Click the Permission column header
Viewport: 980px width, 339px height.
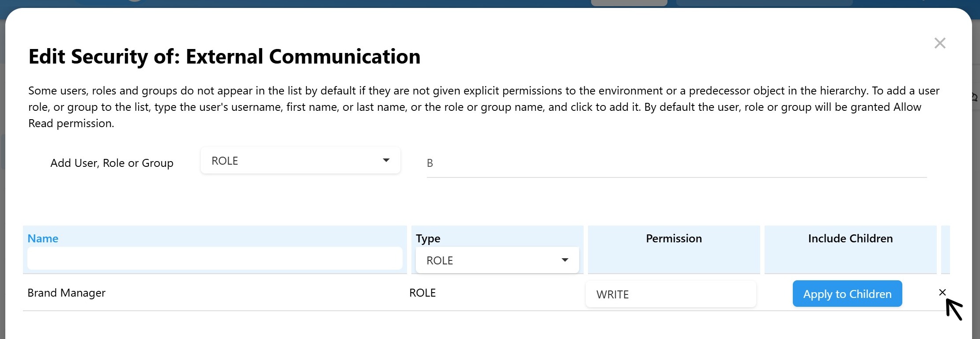[x=674, y=238]
